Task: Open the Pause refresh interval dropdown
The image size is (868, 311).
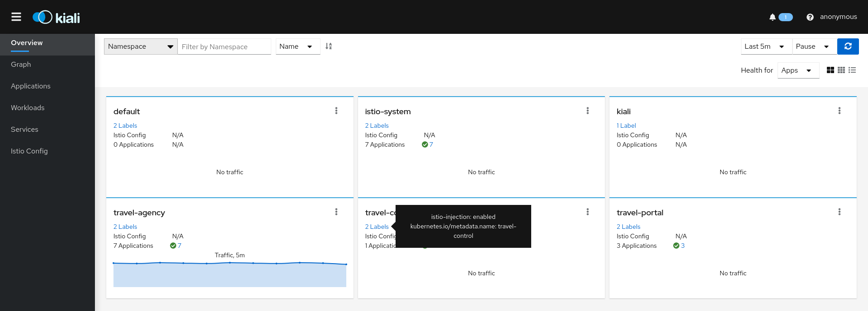Action: pos(814,46)
